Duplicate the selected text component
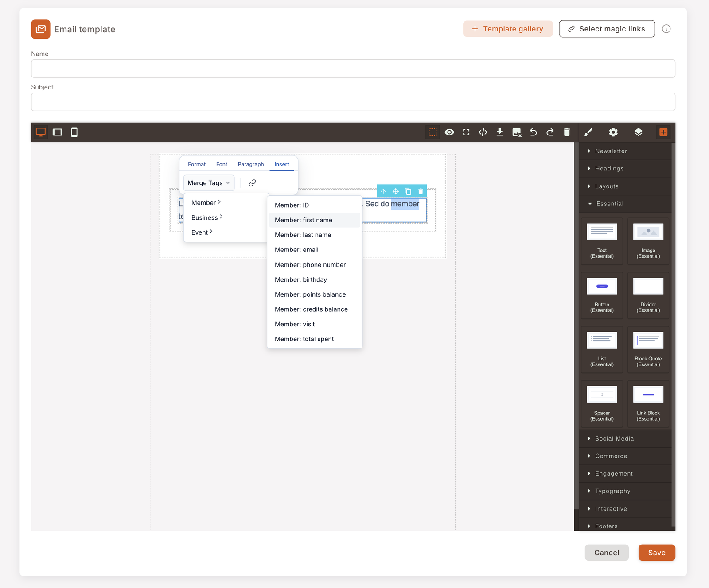The width and height of the screenshot is (709, 588). click(x=408, y=191)
